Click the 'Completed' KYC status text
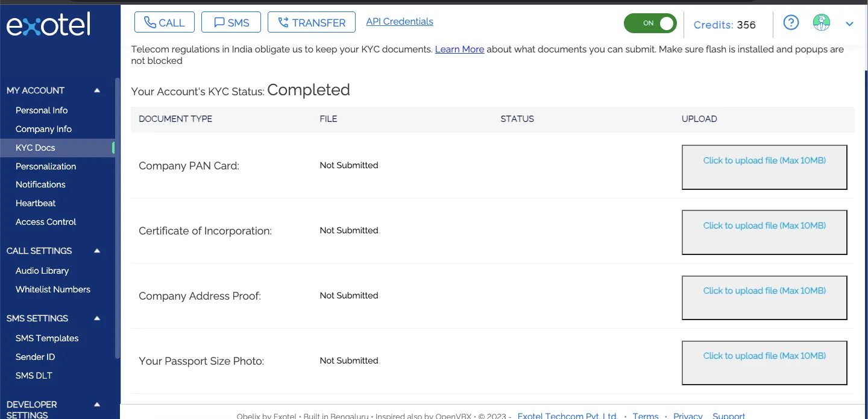868x419 pixels. [x=309, y=90]
